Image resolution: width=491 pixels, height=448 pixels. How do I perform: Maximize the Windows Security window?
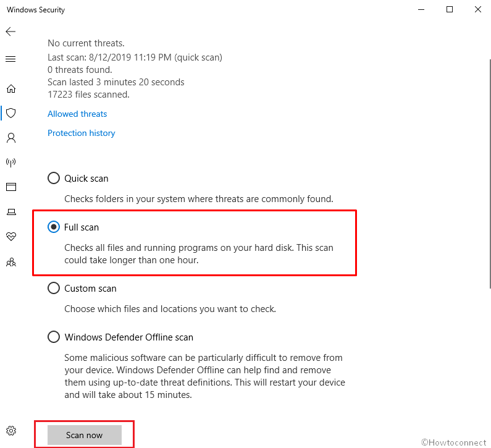click(450, 9)
